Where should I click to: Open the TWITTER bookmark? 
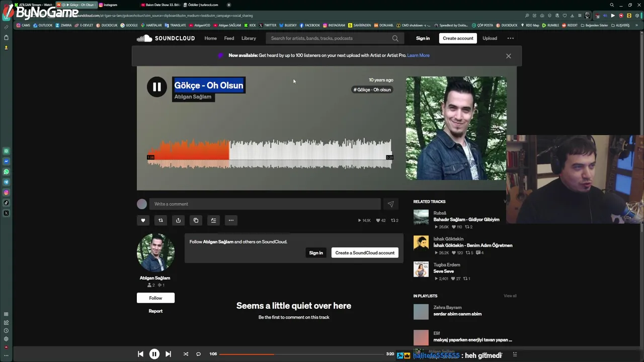pyautogui.click(x=268, y=25)
